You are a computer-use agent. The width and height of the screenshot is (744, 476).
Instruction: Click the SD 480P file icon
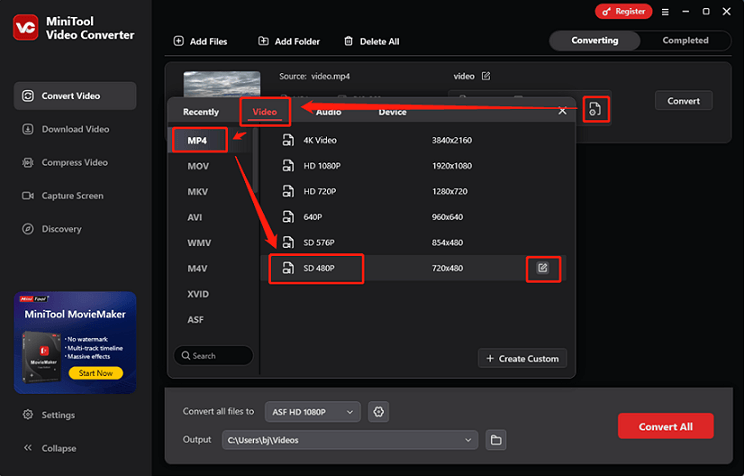[x=288, y=268]
